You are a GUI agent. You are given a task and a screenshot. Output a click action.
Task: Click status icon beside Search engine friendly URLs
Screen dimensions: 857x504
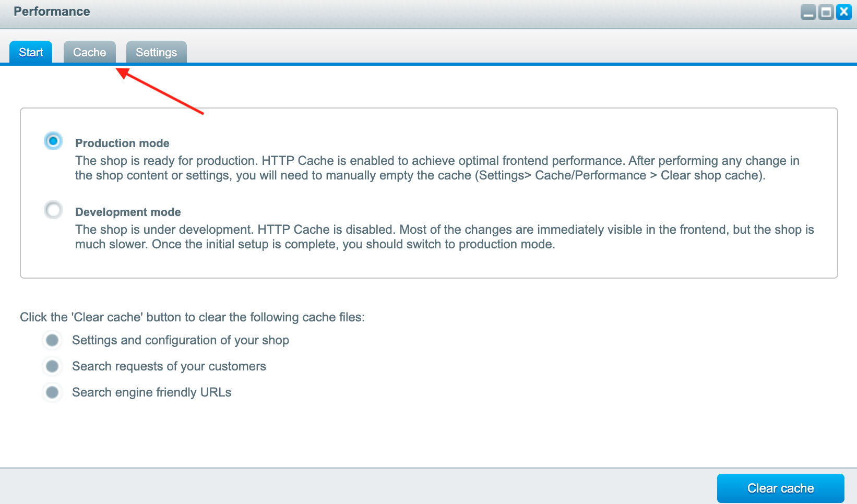[x=52, y=392]
